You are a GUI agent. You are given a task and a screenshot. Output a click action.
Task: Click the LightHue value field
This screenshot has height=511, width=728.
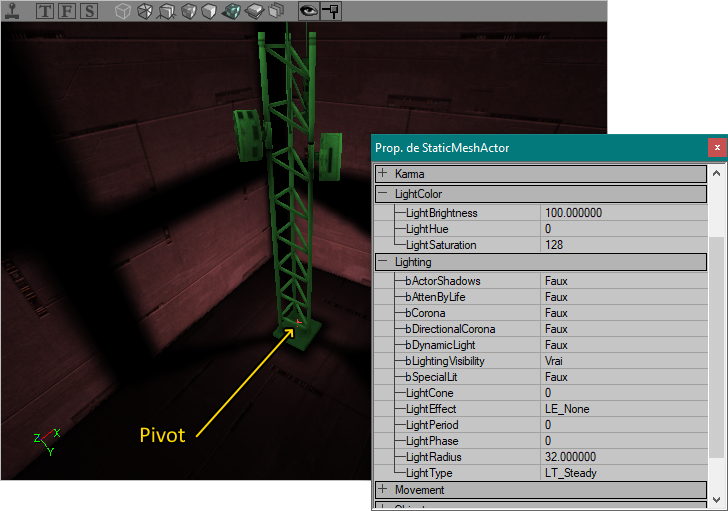(x=622, y=229)
